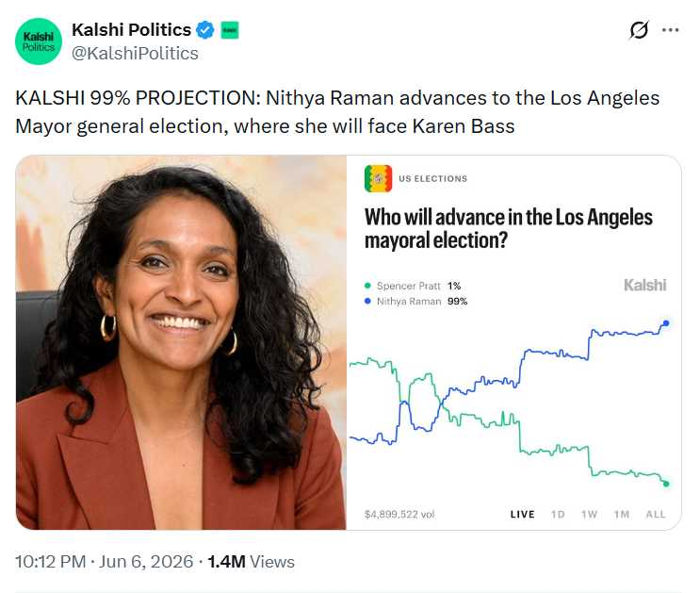Image resolution: width=700 pixels, height=593 pixels.
Task: Click the green Kalshi affiliate badge
Action: point(230,30)
